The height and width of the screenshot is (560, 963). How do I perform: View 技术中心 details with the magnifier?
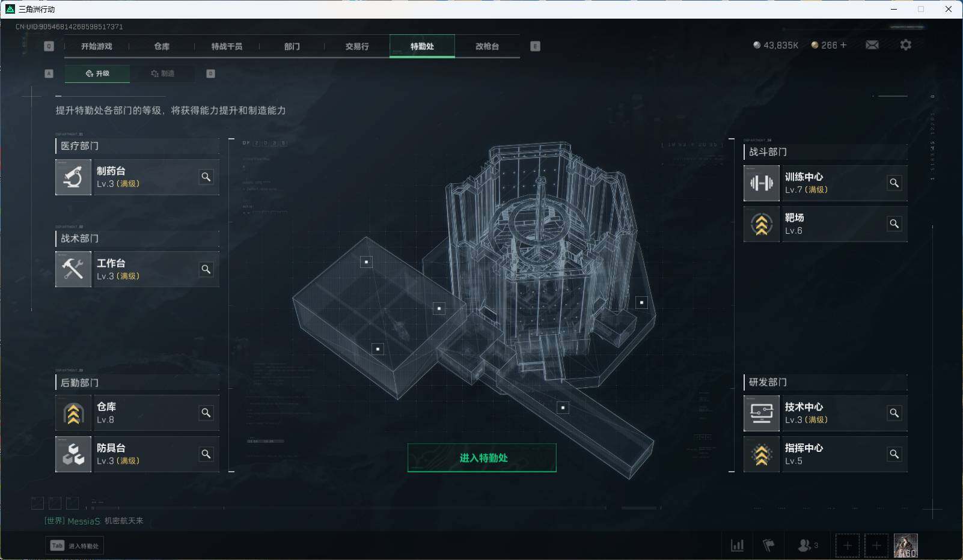[894, 413]
